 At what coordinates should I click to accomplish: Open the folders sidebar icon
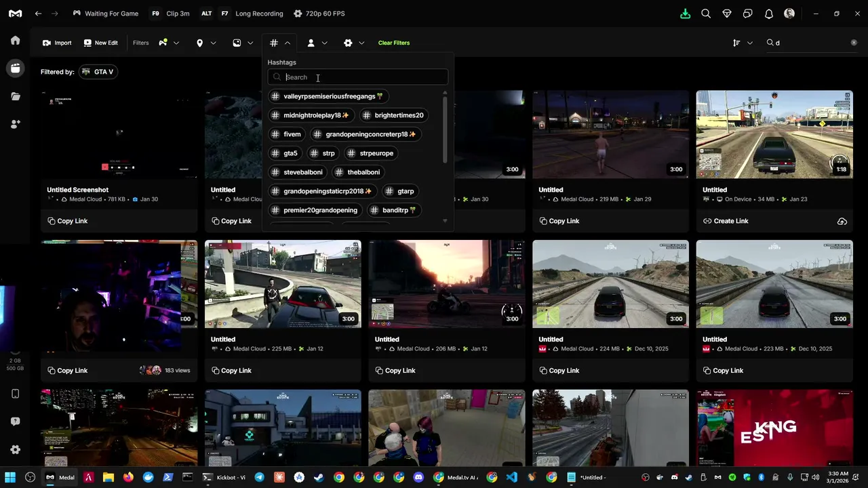(x=16, y=96)
